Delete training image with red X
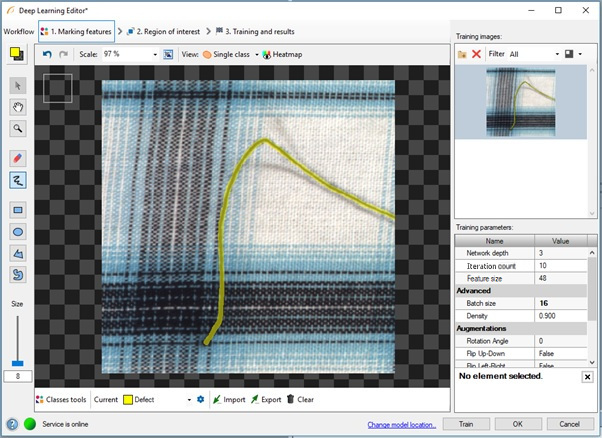The height and width of the screenshot is (438, 602). tap(476, 54)
